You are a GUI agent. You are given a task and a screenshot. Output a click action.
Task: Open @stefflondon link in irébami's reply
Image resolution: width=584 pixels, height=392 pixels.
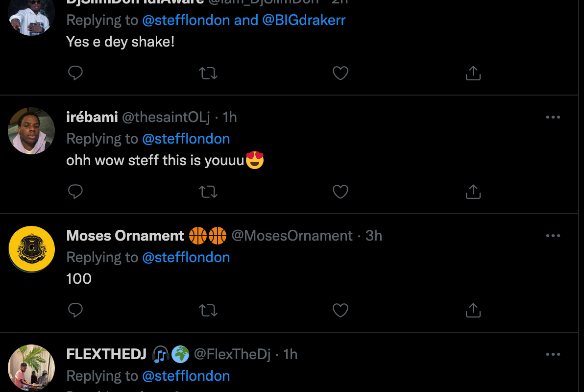pyautogui.click(x=186, y=139)
